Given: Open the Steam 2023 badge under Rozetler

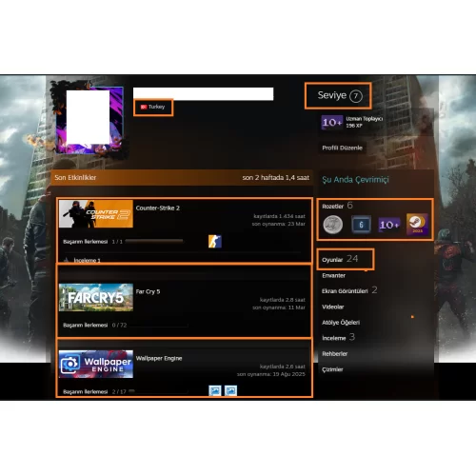Looking at the screenshot, I should tap(417, 225).
